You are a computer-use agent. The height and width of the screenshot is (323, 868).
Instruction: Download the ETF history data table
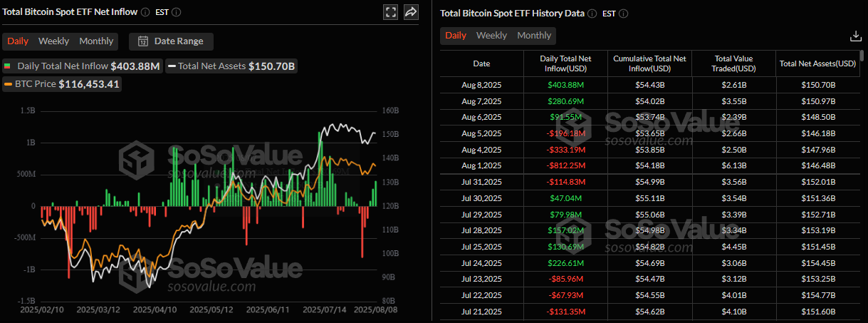pyautogui.click(x=855, y=36)
